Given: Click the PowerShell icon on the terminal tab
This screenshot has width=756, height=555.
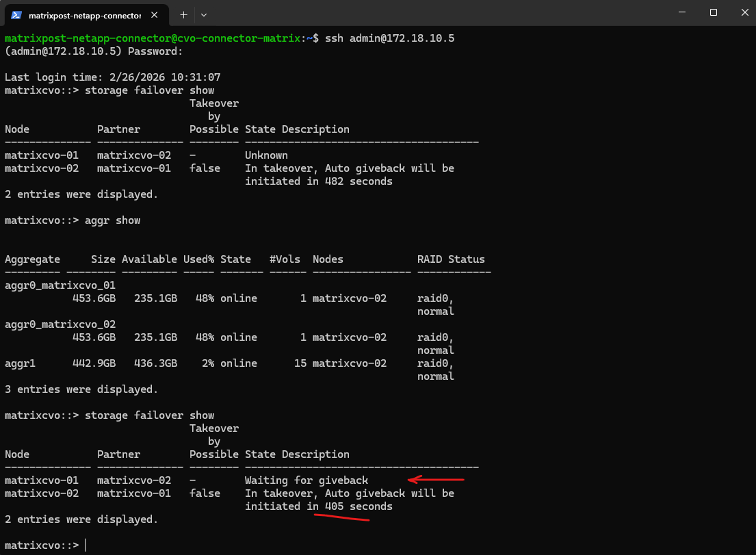Looking at the screenshot, I should pos(16,14).
